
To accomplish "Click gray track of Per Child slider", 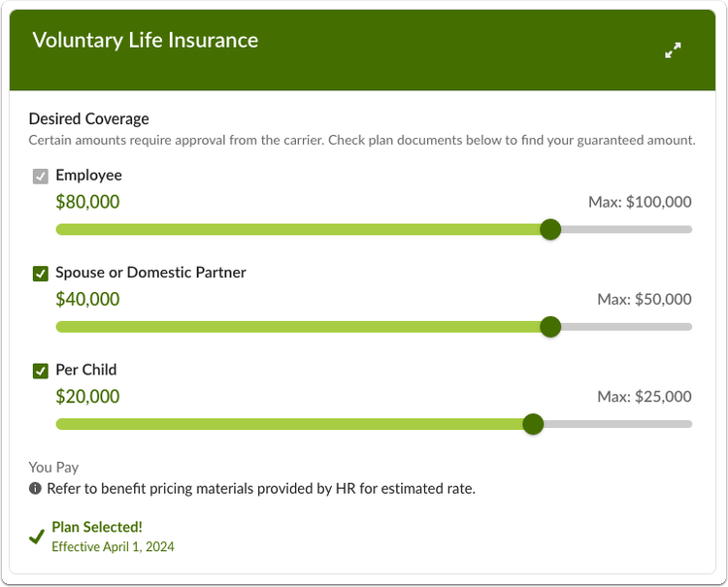I will point(617,424).
